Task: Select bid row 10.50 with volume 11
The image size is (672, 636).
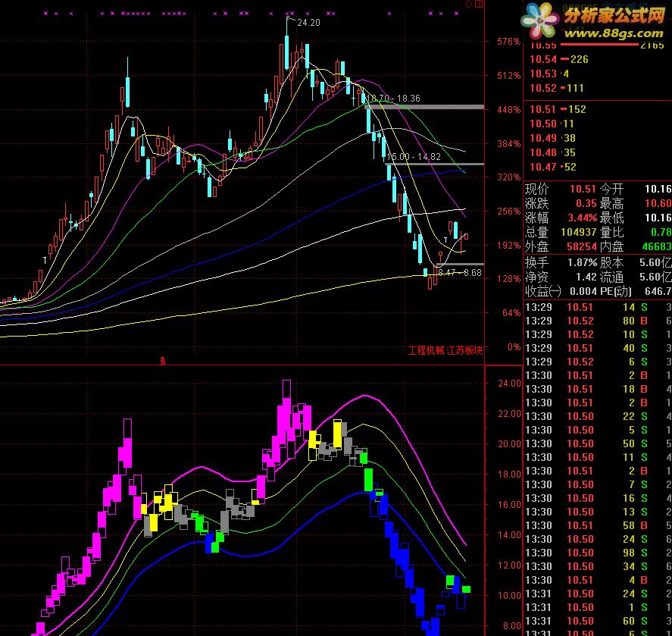Action: [x=552, y=124]
